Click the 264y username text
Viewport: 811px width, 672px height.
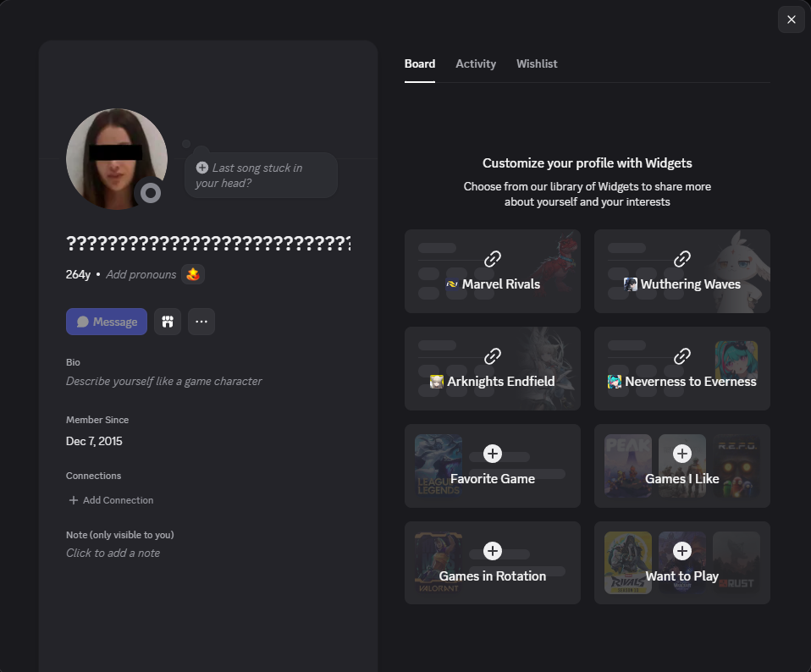click(x=78, y=274)
